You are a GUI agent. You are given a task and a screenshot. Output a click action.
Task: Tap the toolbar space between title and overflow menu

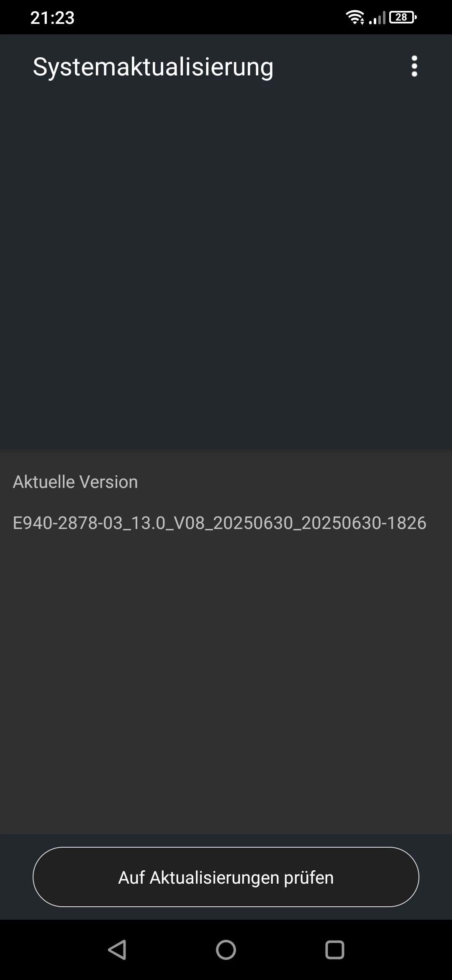[x=340, y=66]
